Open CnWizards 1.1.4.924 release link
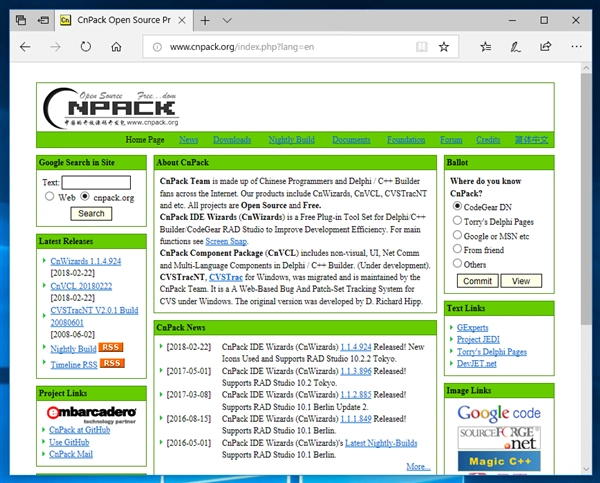Image resolution: width=600 pixels, height=483 pixels. (x=86, y=261)
